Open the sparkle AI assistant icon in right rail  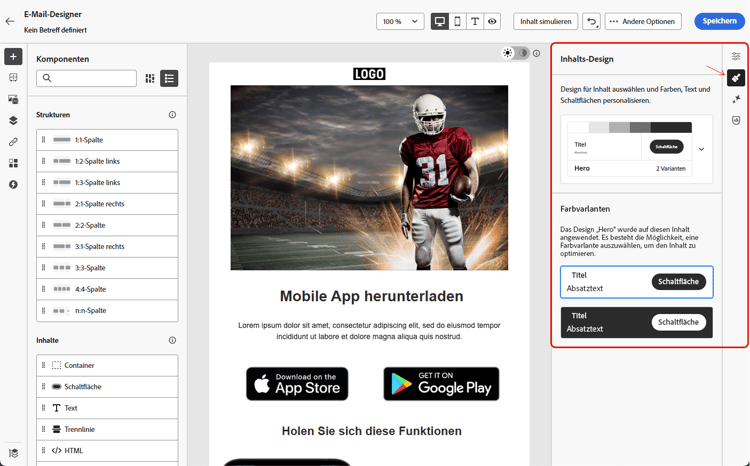736,99
